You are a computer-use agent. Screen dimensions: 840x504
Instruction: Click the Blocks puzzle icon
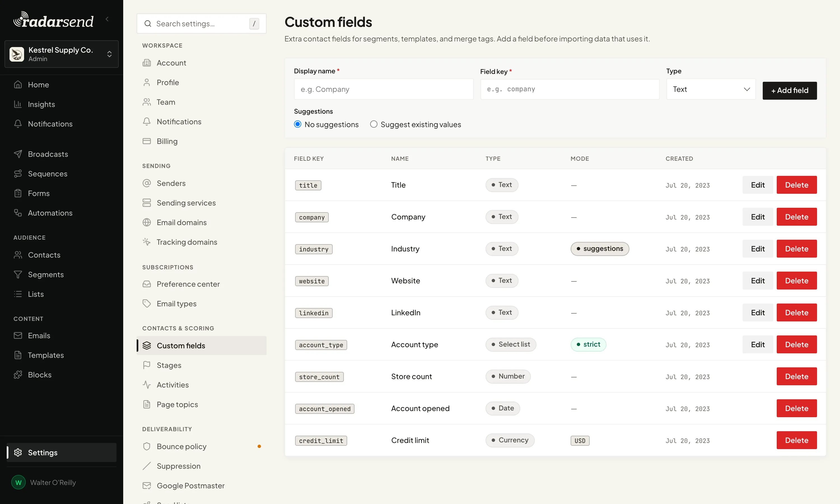pyautogui.click(x=18, y=375)
